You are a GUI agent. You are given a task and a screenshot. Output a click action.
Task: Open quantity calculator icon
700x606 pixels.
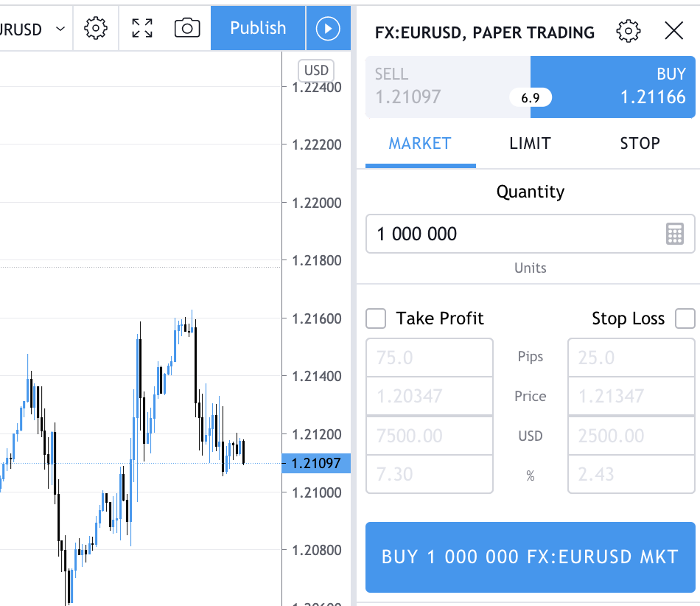click(675, 234)
